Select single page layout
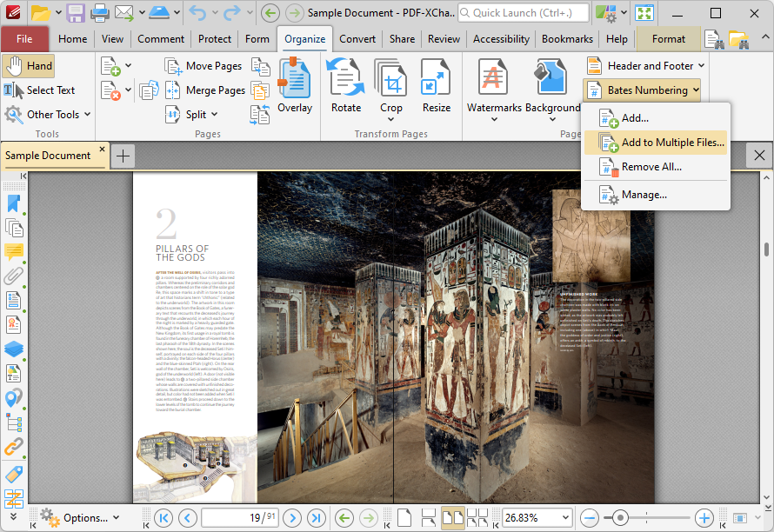774x532 pixels. point(404,518)
